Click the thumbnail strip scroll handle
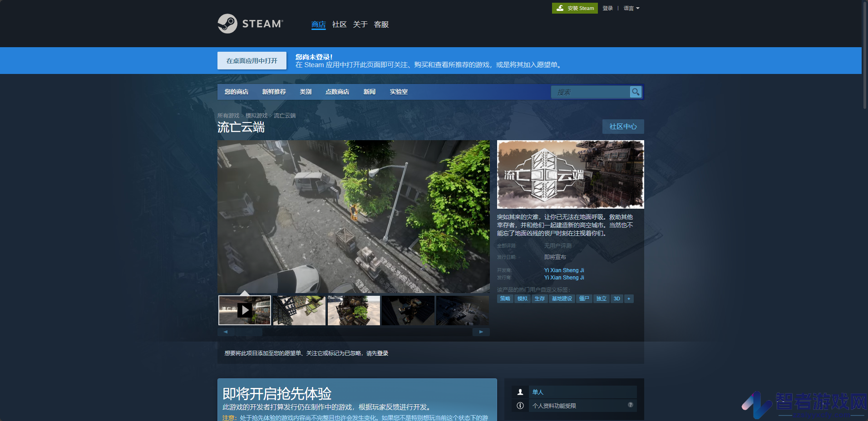Screen dimensions: 868x421 249,332
